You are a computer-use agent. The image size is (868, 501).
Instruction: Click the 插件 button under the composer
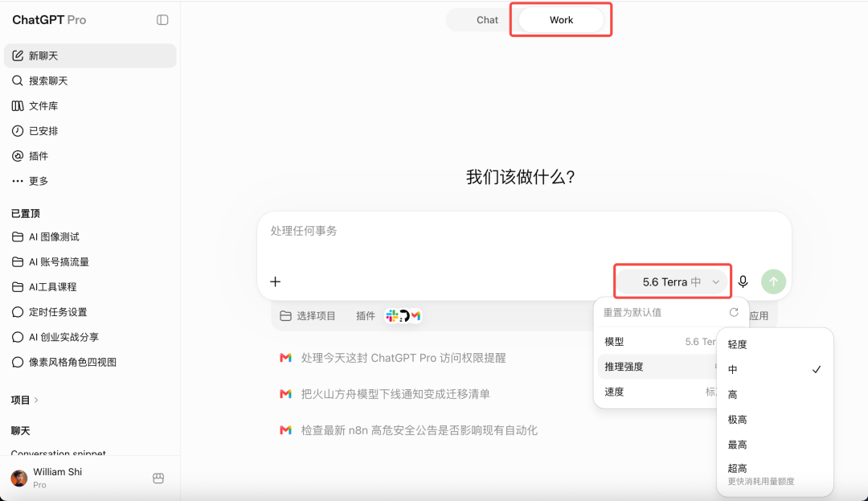click(x=366, y=316)
